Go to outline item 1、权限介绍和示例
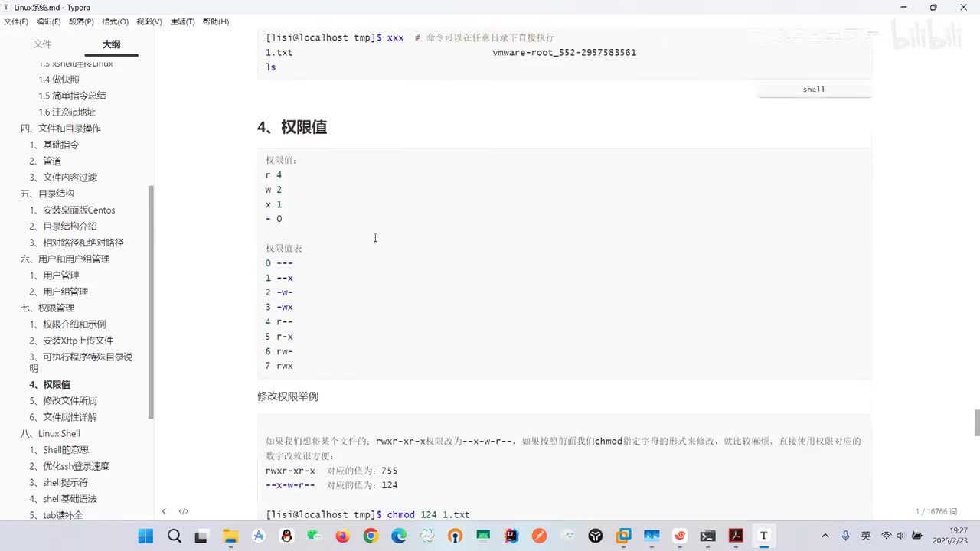This screenshot has width=980, height=551. [67, 324]
